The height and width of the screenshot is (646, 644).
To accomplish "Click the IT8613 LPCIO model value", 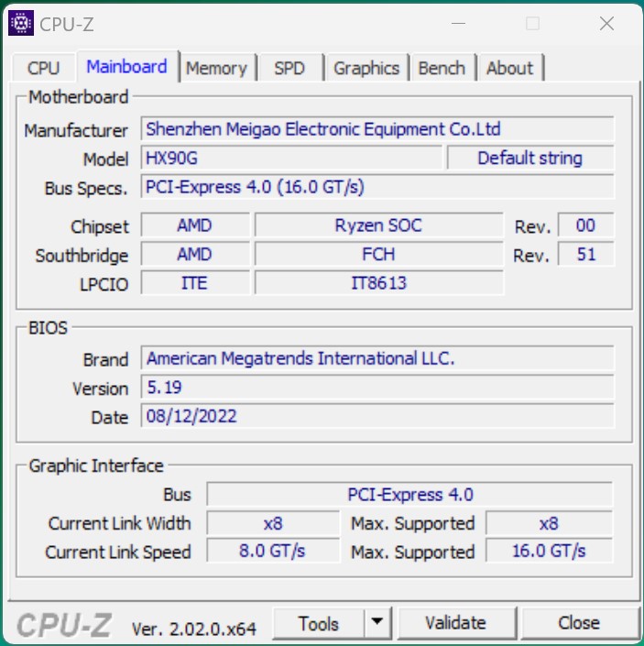I will [x=379, y=283].
